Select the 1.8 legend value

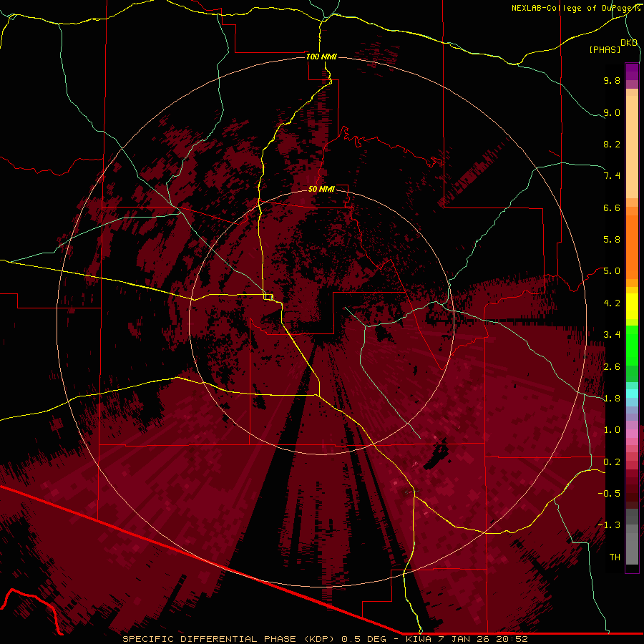(x=612, y=399)
